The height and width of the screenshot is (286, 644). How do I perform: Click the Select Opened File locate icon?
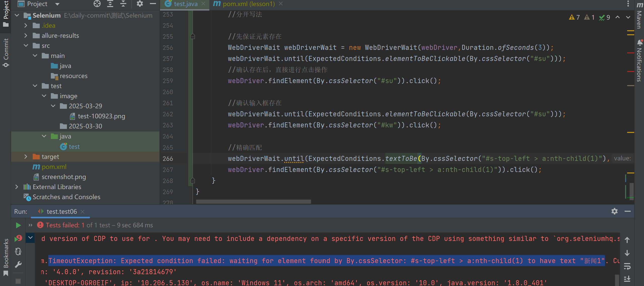click(x=97, y=4)
